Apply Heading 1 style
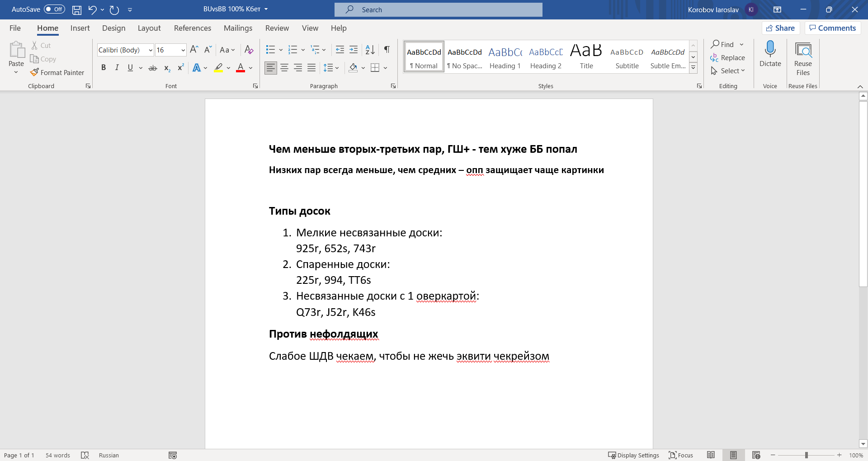868x461 pixels. (505, 57)
